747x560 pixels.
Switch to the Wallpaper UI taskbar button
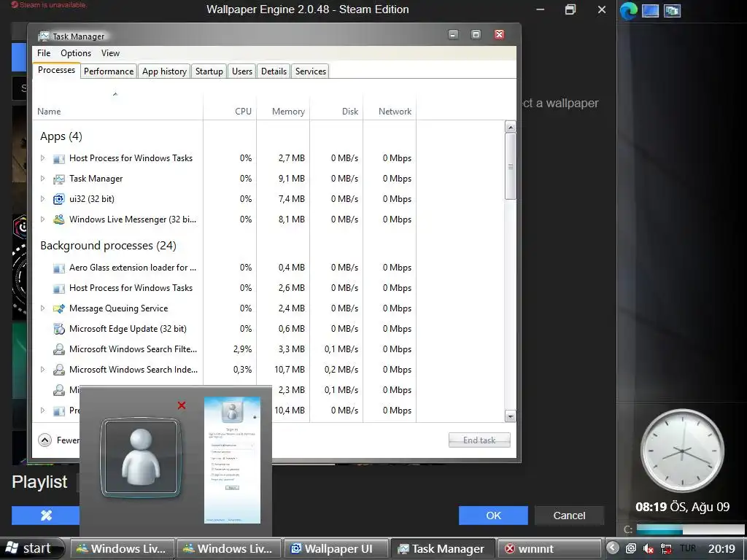click(x=336, y=548)
